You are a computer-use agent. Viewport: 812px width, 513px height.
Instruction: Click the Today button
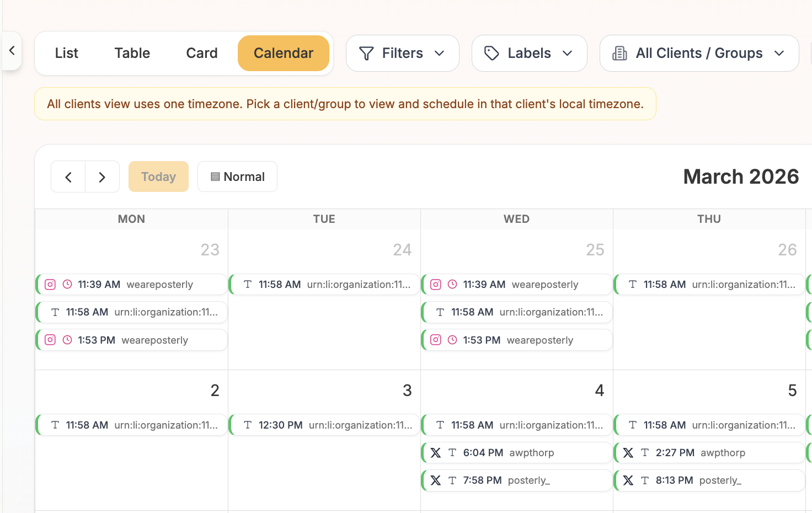(158, 177)
